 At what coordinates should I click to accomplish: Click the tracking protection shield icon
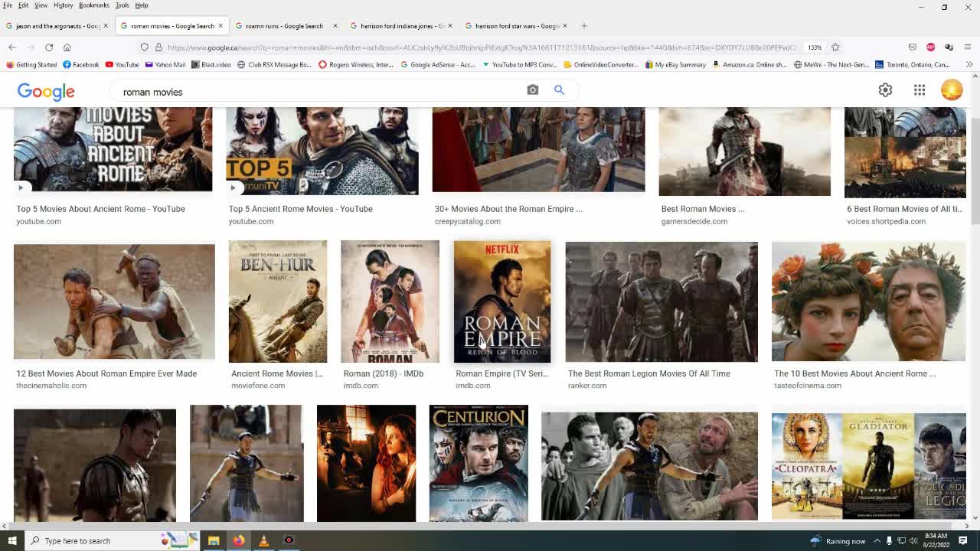point(144,47)
